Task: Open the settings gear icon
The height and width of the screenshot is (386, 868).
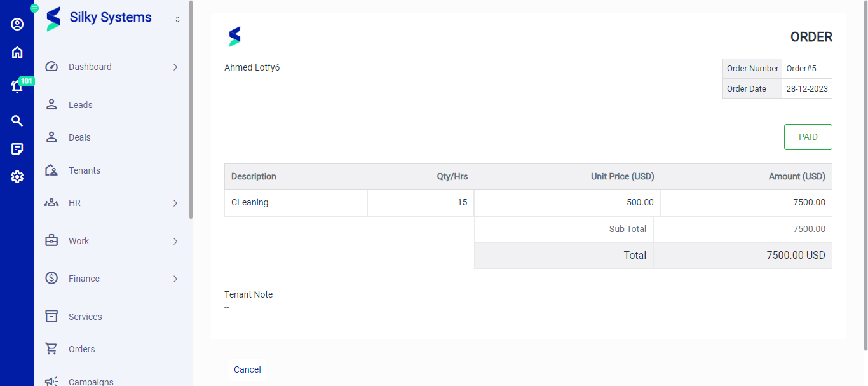Action: click(x=17, y=177)
